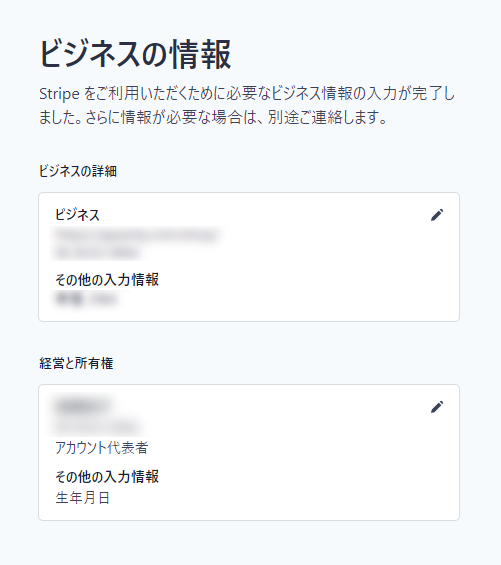This screenshot has height=565, width=501.
Task: Click blurred value under business その他の入力情報
Action: pos(86,299)
